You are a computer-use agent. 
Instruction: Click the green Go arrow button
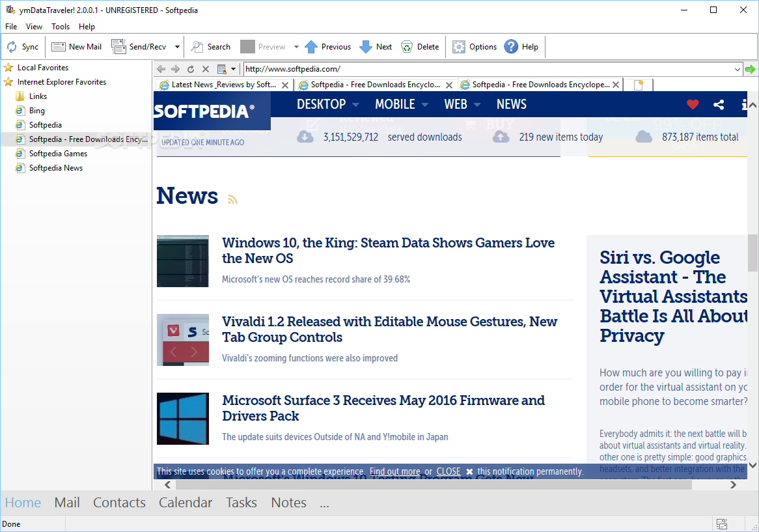(751, 69)
